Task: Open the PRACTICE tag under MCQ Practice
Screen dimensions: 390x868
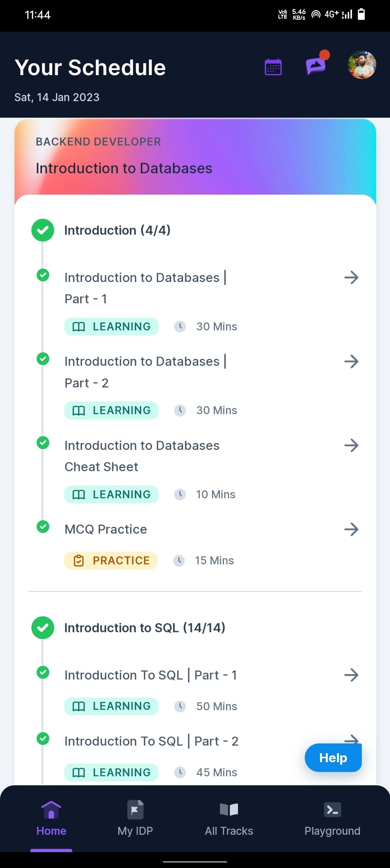Action: click(111, 560)
